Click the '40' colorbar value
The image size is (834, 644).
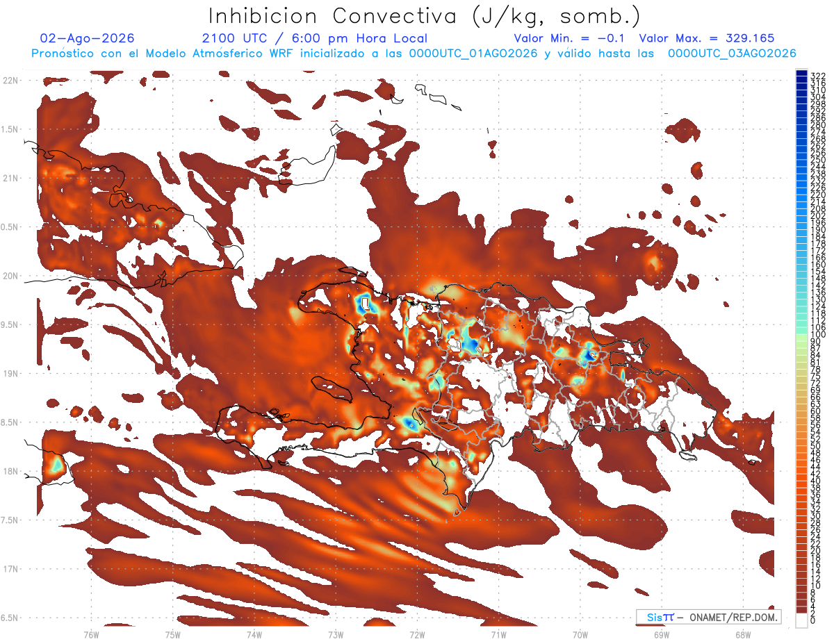tap(816, 481)
